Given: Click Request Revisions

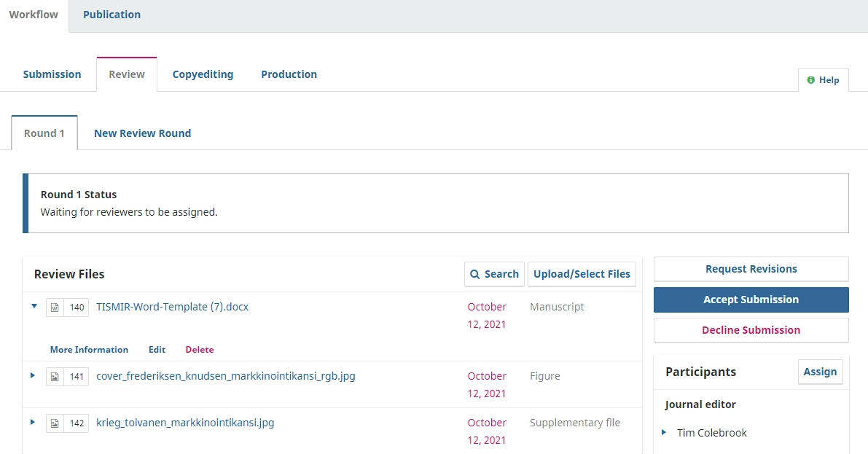Looking at the screenshot, I should pyautogui.click(x=751, y=269).
